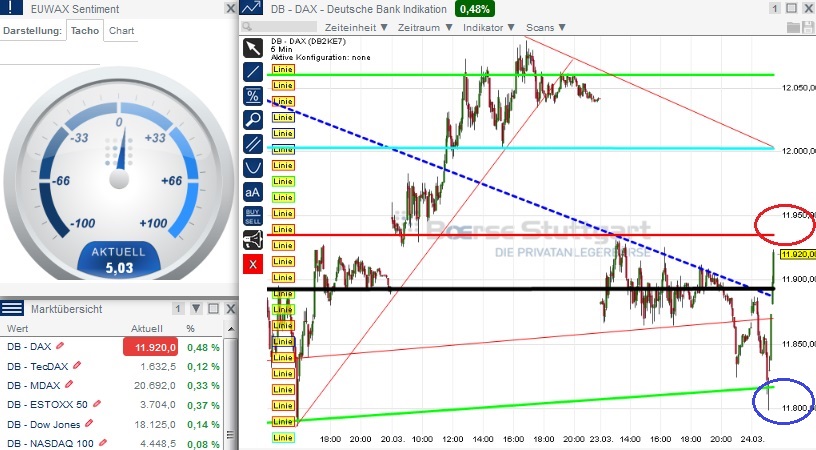The image size is (816, 450).
Task: Close the EUWAX Sentiment panel
Action: click(231, 8)
